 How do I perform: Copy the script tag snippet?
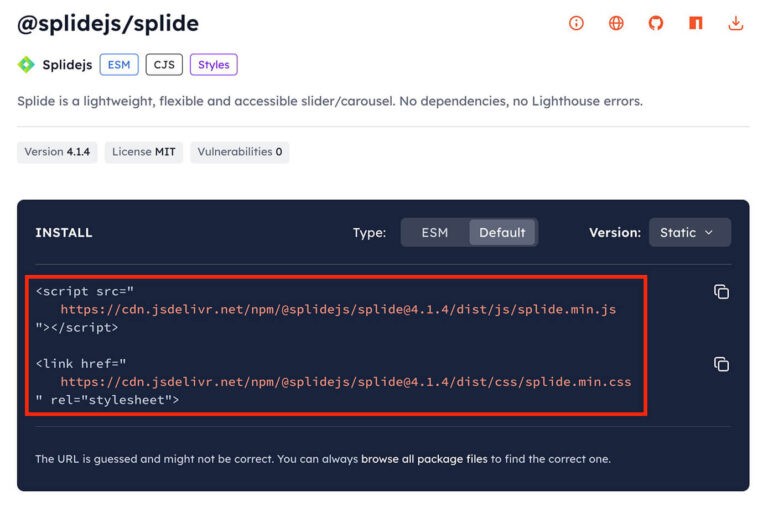pyautogui.click(x=721, y=292)
